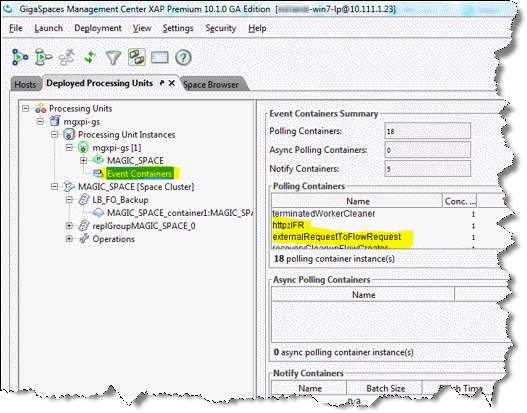Select Processing Unit Instances in the tree
Viewport: 527px width, 413px height.
126,135
